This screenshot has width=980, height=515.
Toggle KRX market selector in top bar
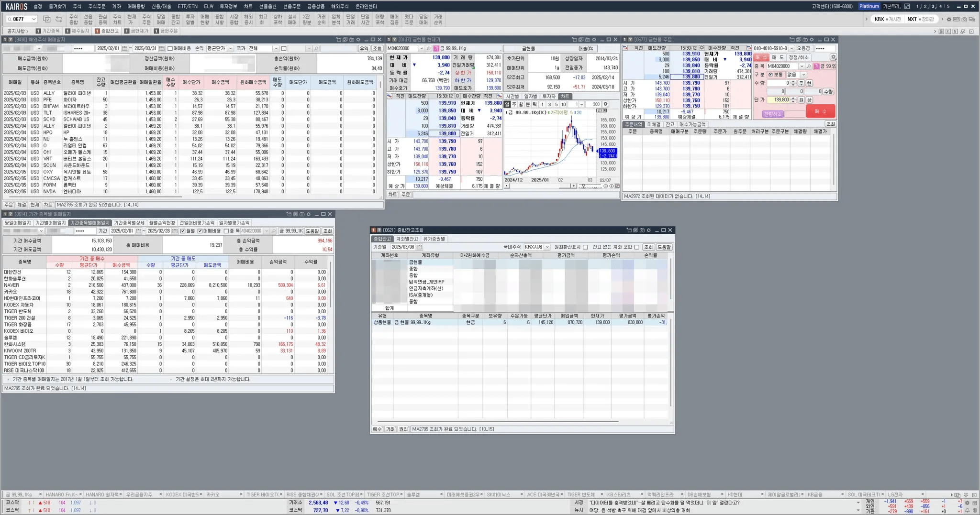point(887,19)
